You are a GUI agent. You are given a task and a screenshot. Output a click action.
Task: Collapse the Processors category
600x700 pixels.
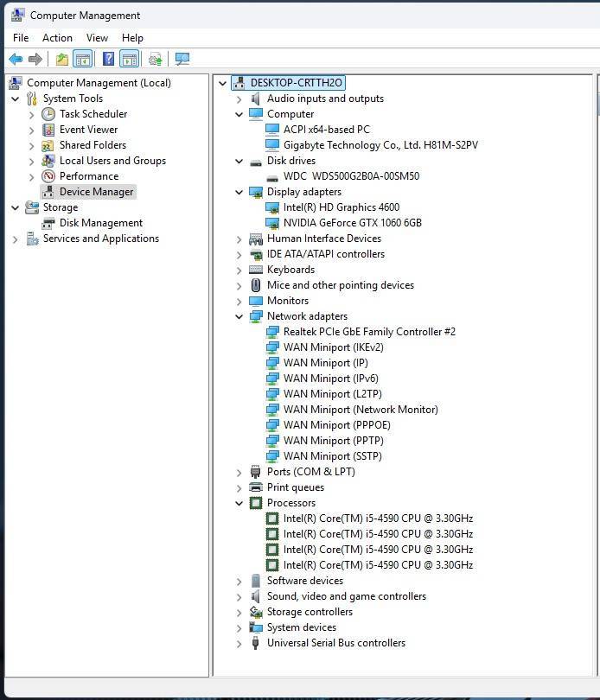(239, 503)
